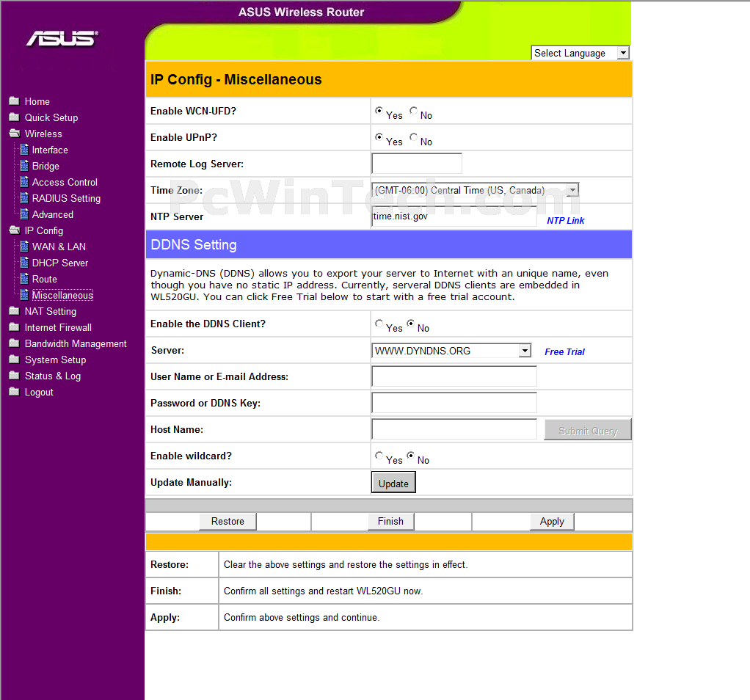Open the Internet Firewall menu
The height and width of the screenshot is (700, 750).
(x=59, y=327)
